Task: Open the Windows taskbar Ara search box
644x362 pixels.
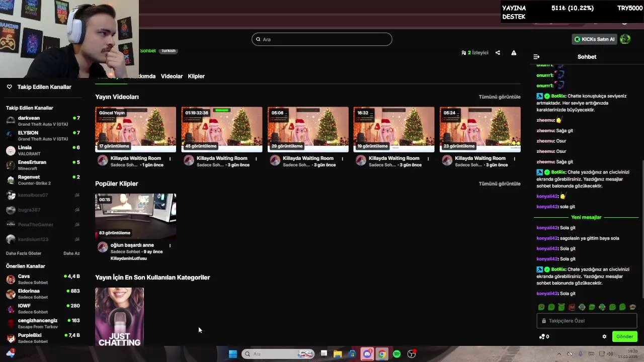Action: [278, 354]
